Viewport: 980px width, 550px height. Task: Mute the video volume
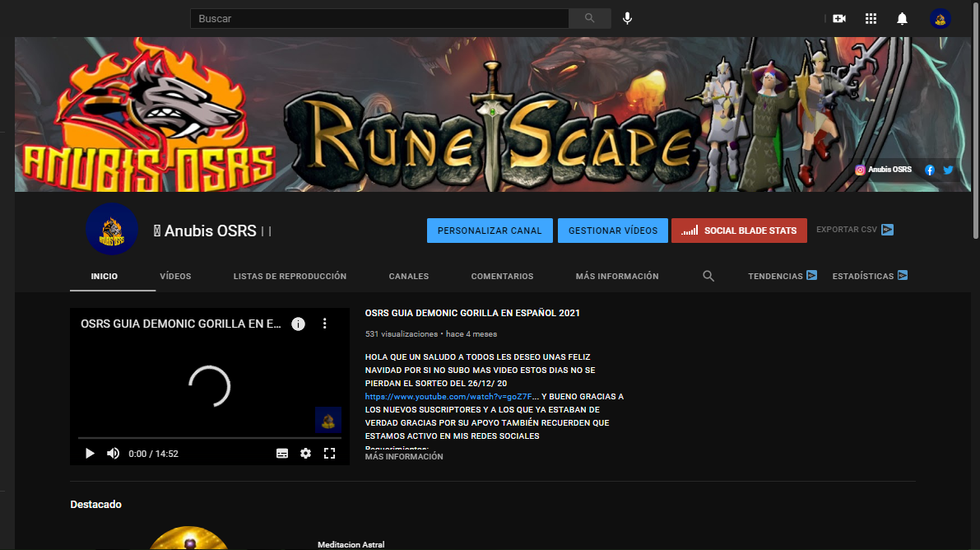coord(113,454)
